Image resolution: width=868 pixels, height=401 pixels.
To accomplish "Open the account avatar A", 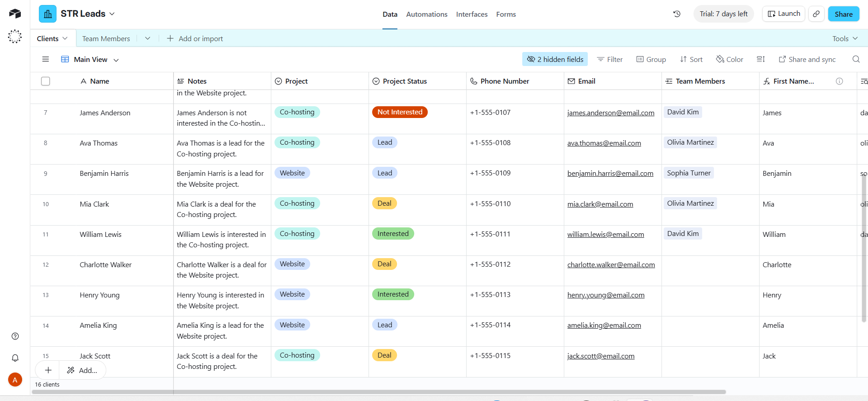I will click(x=15, y=380).
